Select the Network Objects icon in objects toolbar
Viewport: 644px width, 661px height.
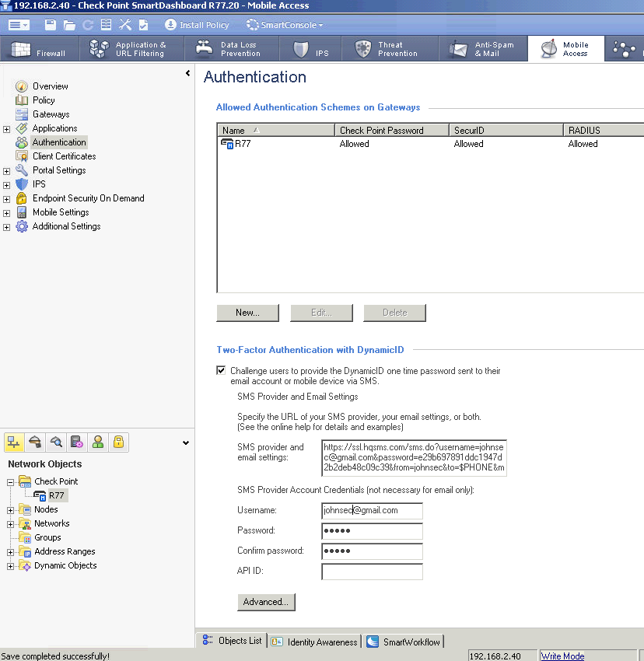pyautogui.click(x=14, y=442)
